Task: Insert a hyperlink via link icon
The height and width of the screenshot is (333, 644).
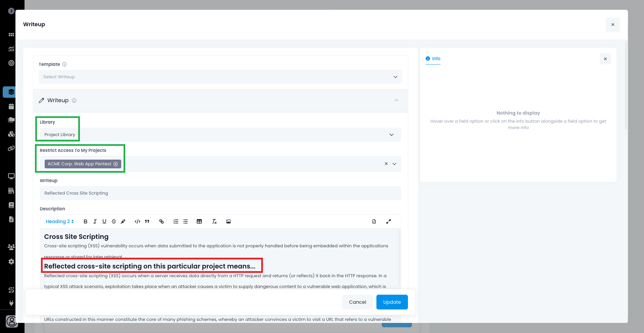Action: [x=162, y=221]
